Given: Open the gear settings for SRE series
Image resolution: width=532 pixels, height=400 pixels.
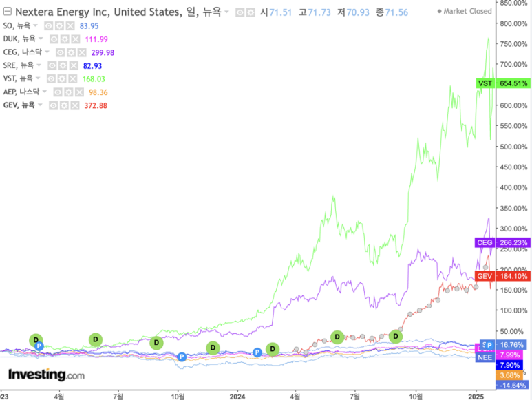Looking at the screenshot, I should click(x=63, y=65).
